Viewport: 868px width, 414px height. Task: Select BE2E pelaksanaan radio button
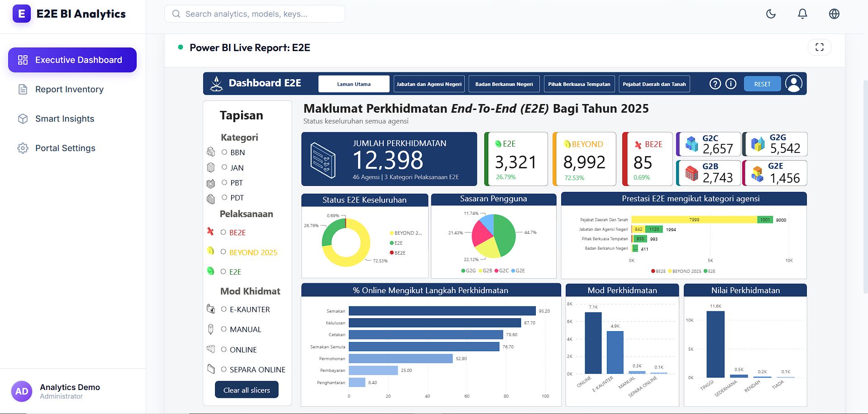pos(223,232)
